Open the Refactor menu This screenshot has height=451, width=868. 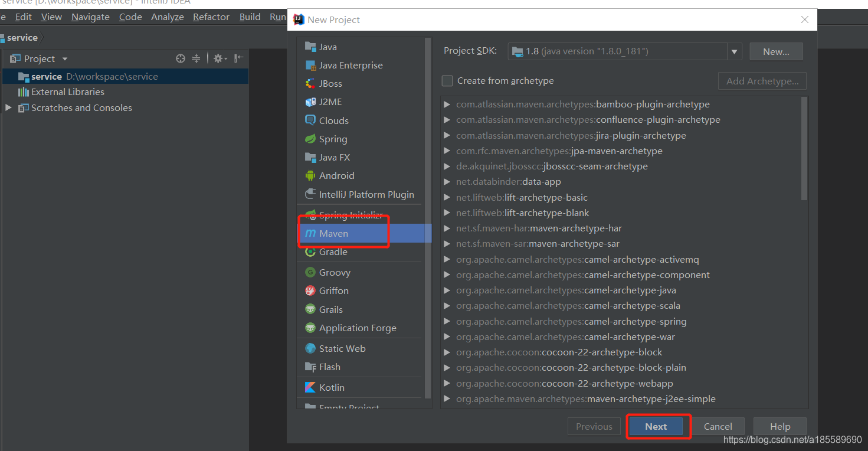pos(211,17)
